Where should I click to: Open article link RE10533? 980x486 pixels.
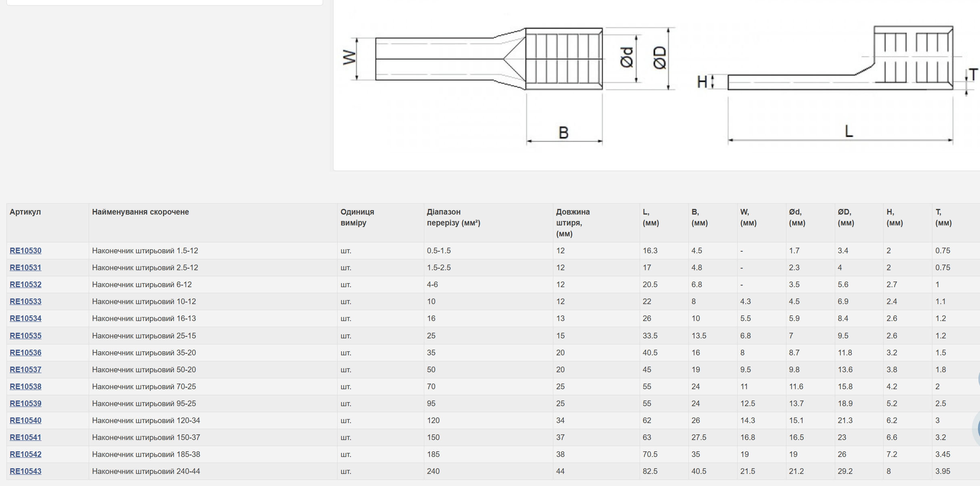tap(25, 301)
